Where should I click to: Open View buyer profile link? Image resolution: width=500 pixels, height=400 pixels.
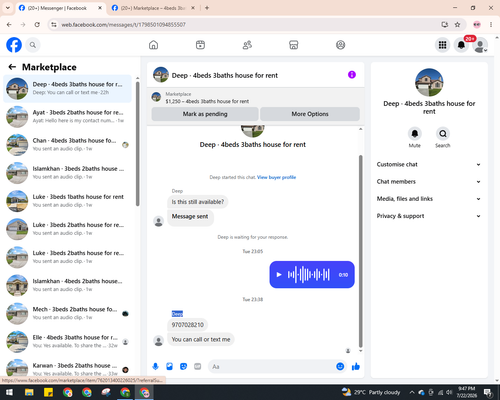(276, 177)
